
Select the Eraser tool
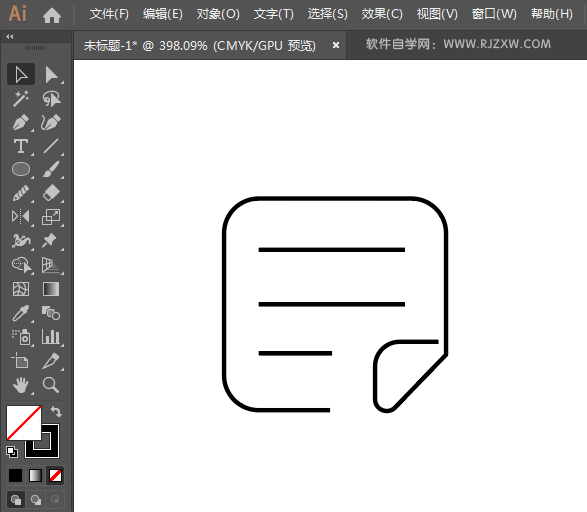click(51, 193)
